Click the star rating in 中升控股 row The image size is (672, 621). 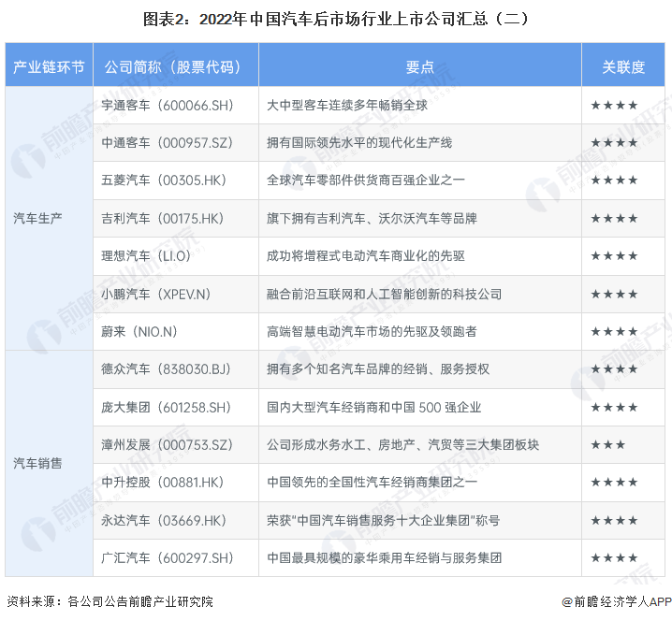coord(614,483)
